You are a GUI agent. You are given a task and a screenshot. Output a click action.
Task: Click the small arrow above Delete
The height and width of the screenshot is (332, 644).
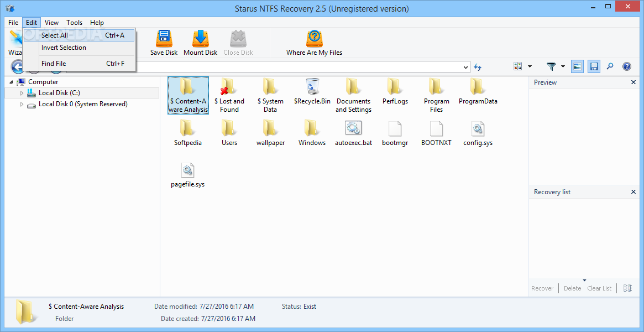(x=585, y=280)
